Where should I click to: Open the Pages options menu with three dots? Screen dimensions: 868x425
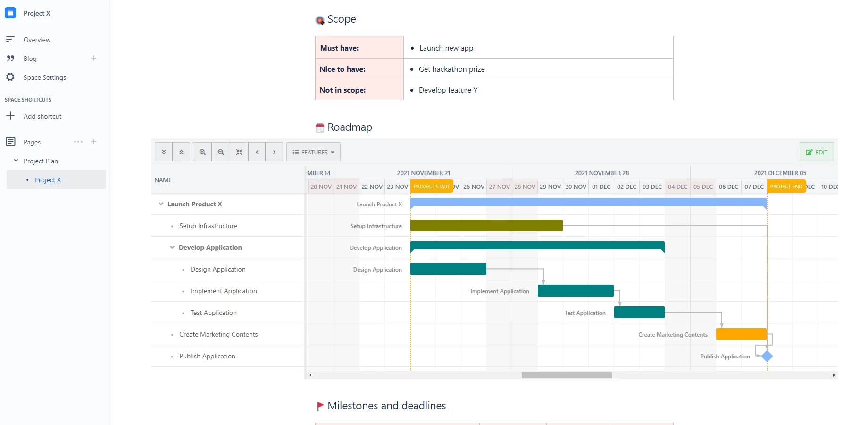coord(78,142)
